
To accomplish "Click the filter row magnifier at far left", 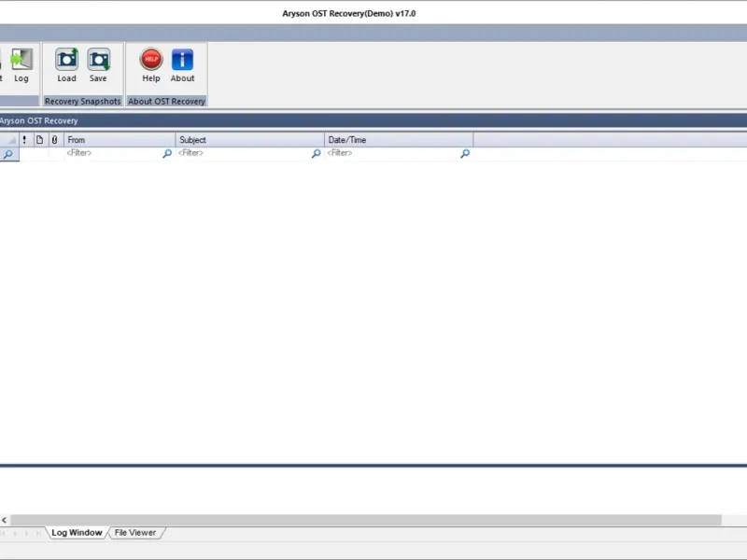I will pyautogui.click(x=8, y=154).
